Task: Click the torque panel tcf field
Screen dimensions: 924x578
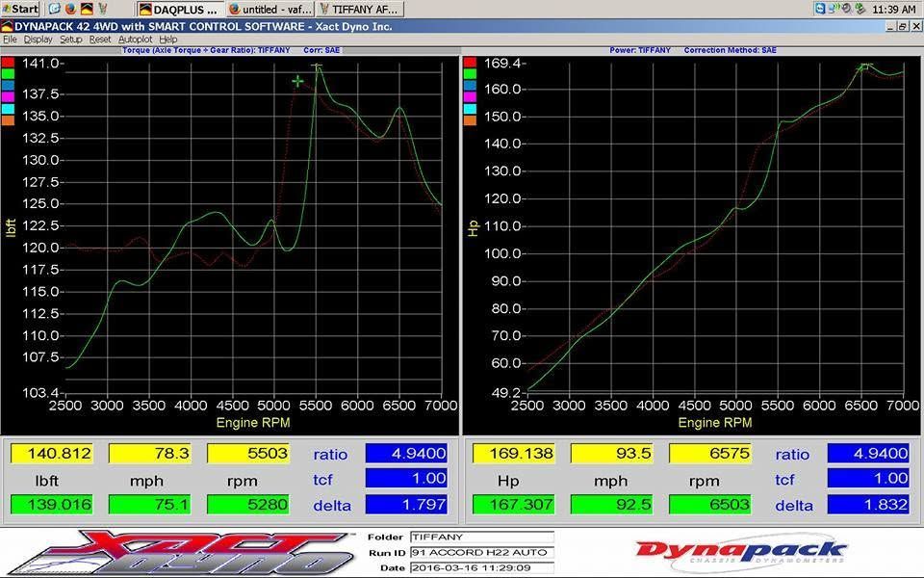Action: tap(406, 479)
